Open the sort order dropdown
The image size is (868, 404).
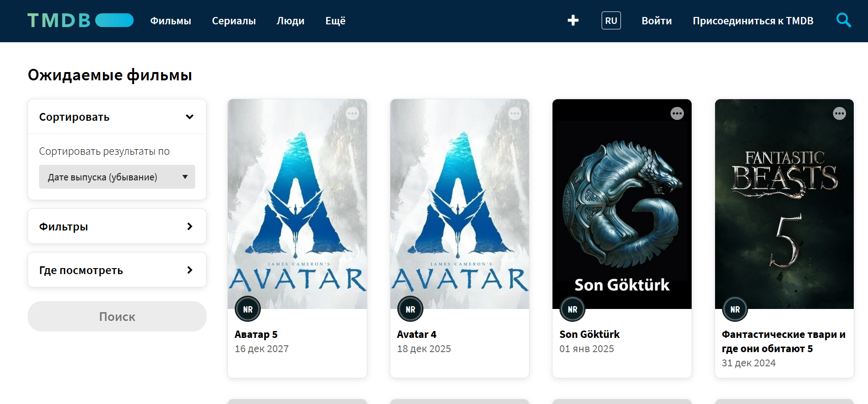pos(117,177)
